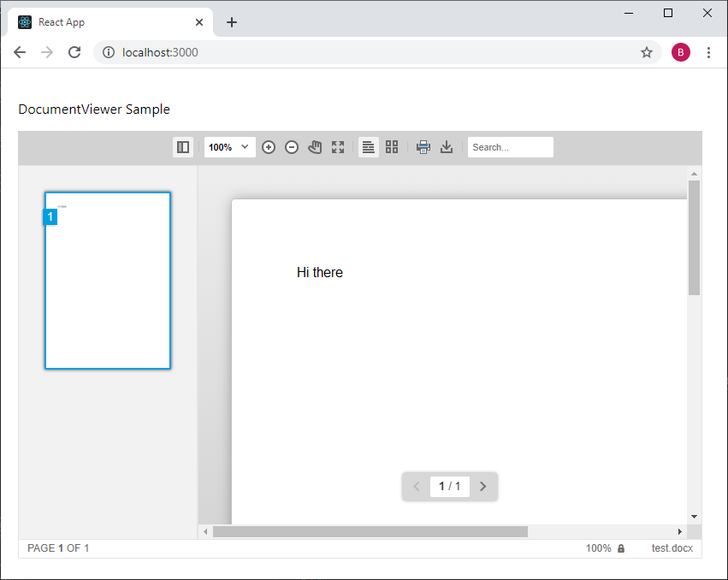Go forward in browser history
Screen dimensions: 728x580
coord(47,52)
